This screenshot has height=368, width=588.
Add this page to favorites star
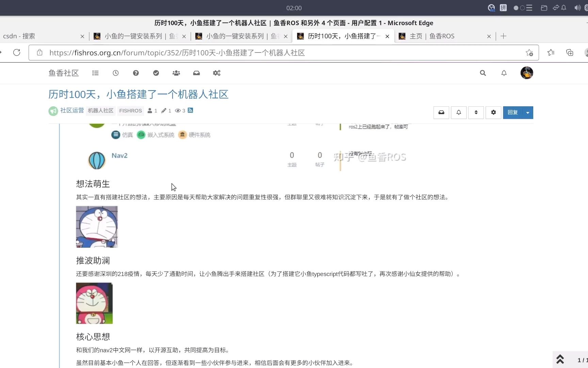point(529,52)
